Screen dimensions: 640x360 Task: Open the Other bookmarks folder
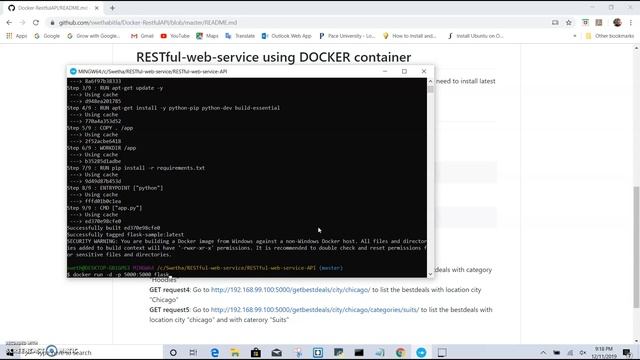[x=610, y=36]
